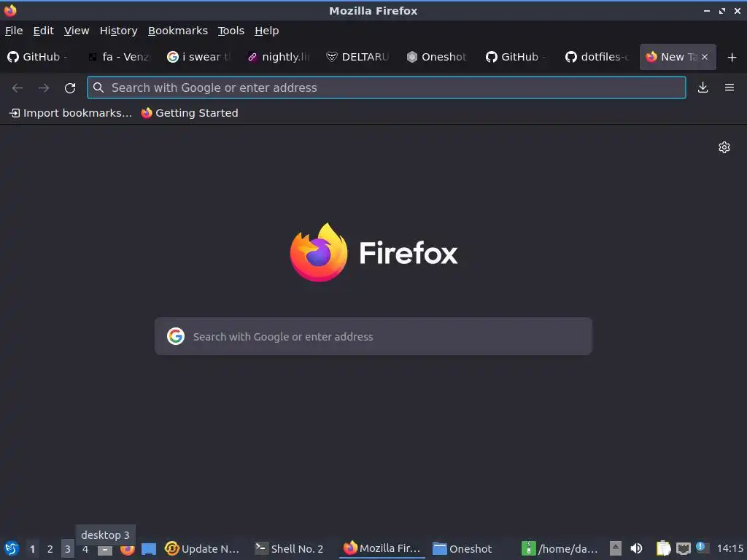Open the File menu
The image size is (747, 560).
(x=14, y=31)
